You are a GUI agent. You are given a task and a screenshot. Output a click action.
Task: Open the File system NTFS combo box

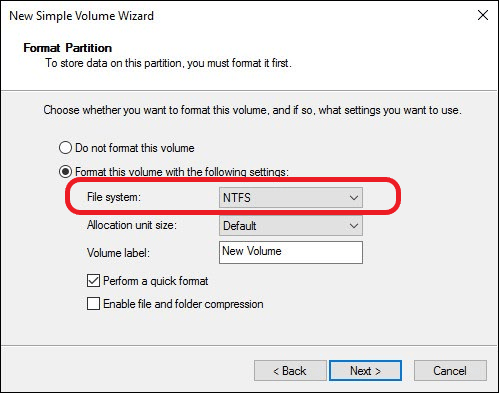291,198
